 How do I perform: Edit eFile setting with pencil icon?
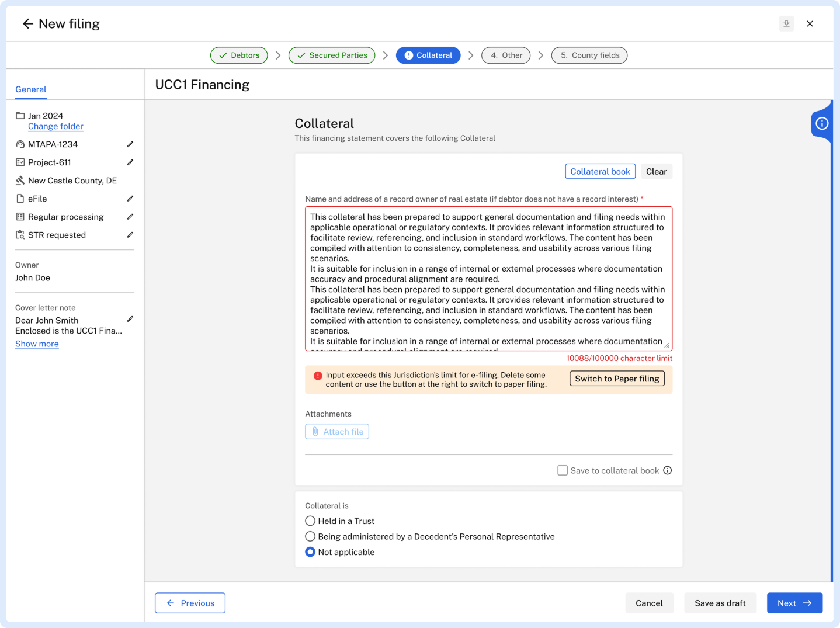[x=130, y=199]
